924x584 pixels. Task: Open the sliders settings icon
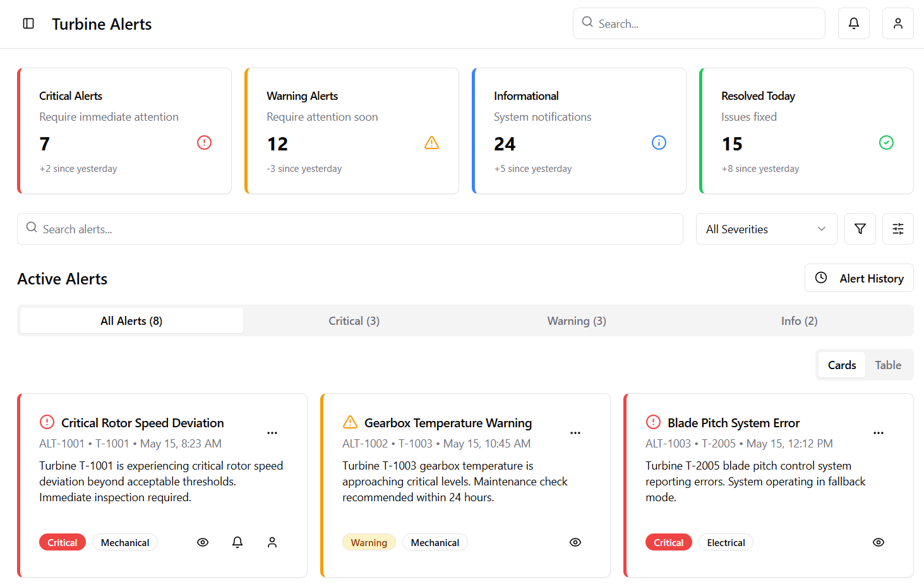tap(897, 229)
